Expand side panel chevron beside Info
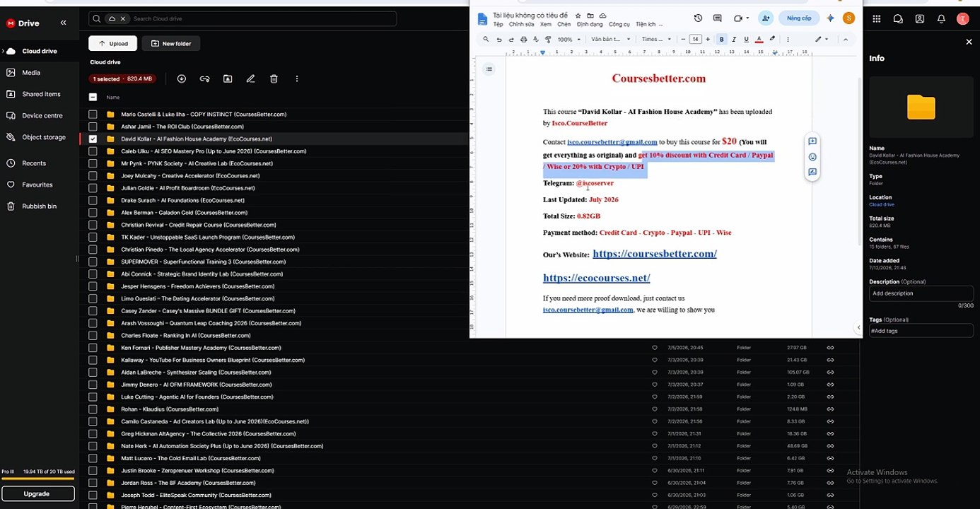The image size is (980, 509). 858,328
